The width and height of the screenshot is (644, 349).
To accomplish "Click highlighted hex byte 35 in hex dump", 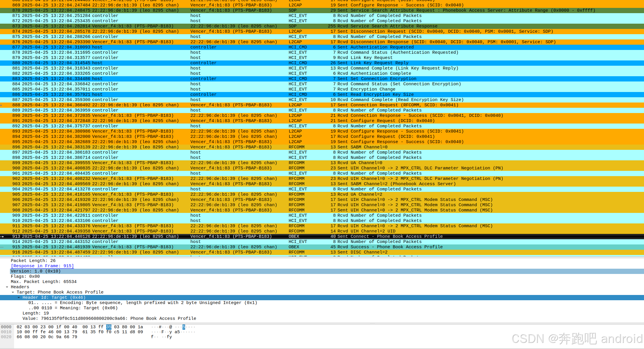I will tap(109, 327).
